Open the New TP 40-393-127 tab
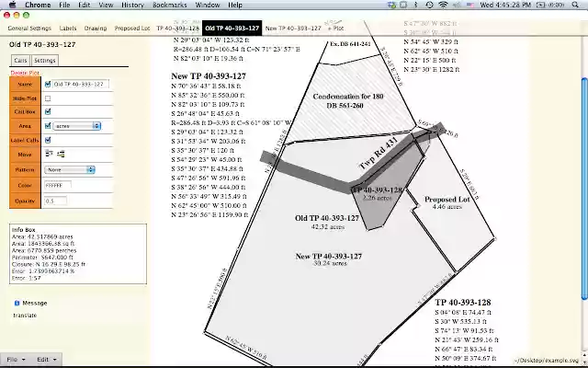 (x=293, y=29)
